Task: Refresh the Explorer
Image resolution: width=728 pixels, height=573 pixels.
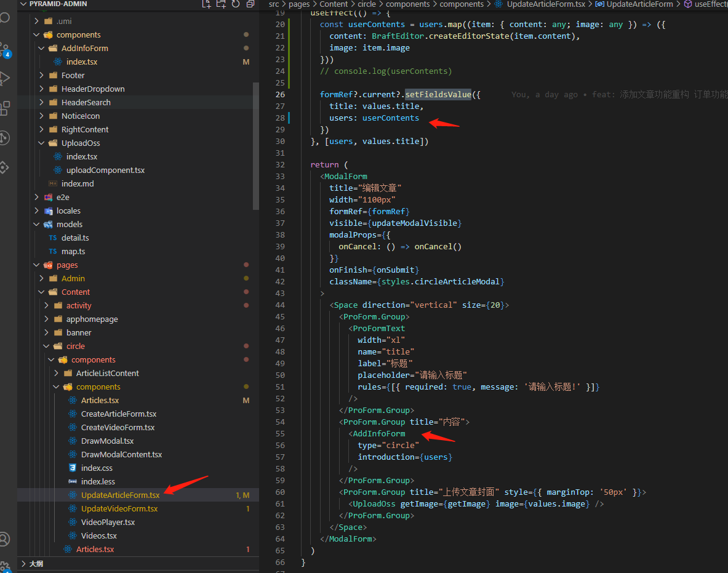Action: pyautogui.click(x=236, y=4)
